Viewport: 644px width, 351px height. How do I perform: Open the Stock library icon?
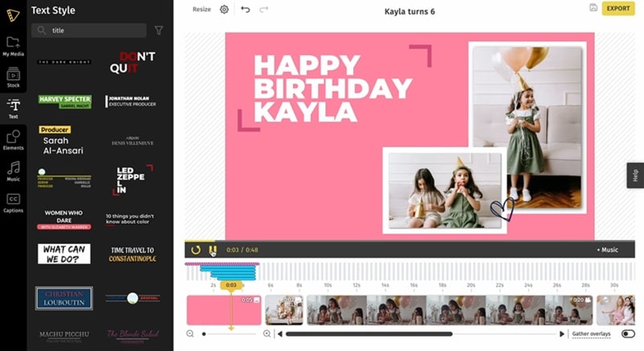click(13, 77)
